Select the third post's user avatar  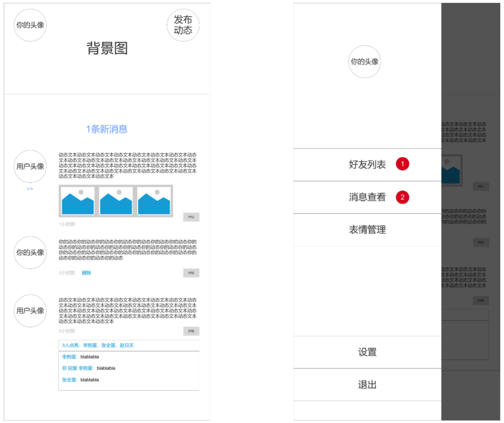click(30, 310)
